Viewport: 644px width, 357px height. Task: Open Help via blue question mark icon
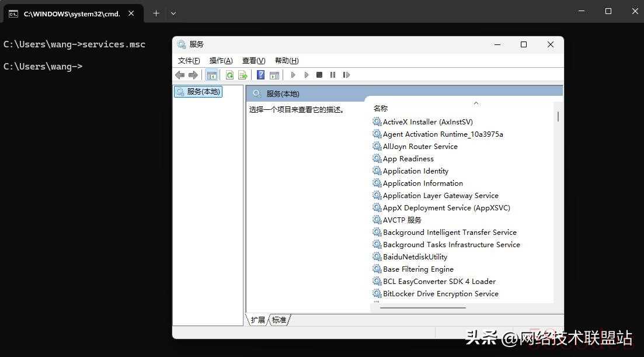click(260, 75)
